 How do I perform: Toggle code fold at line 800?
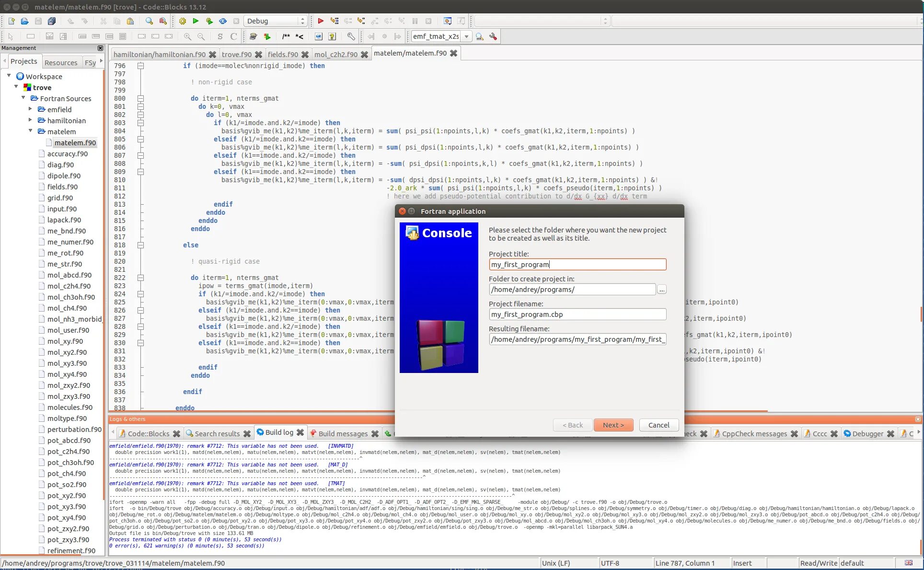coord(141,98)
